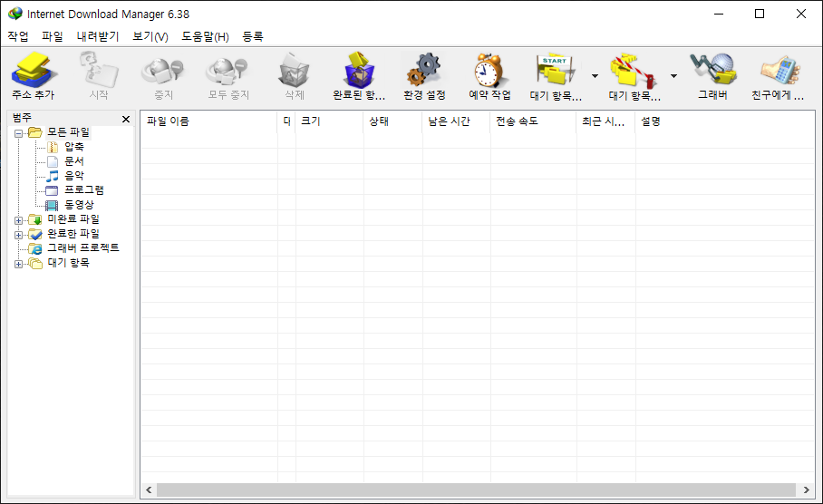This screenshot has height=504, width=823.
Task: Open the 내려받기 menu
Action: pos(98,36)
